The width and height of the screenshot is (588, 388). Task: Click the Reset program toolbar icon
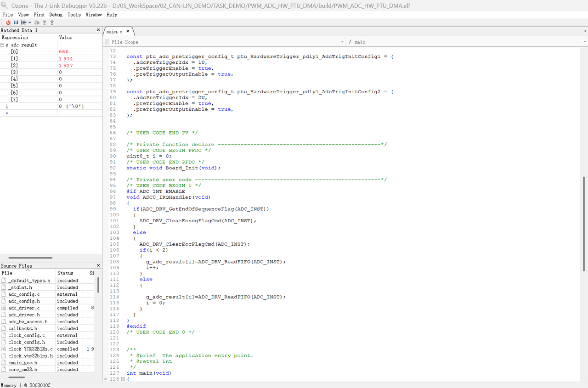click(23, 22)
